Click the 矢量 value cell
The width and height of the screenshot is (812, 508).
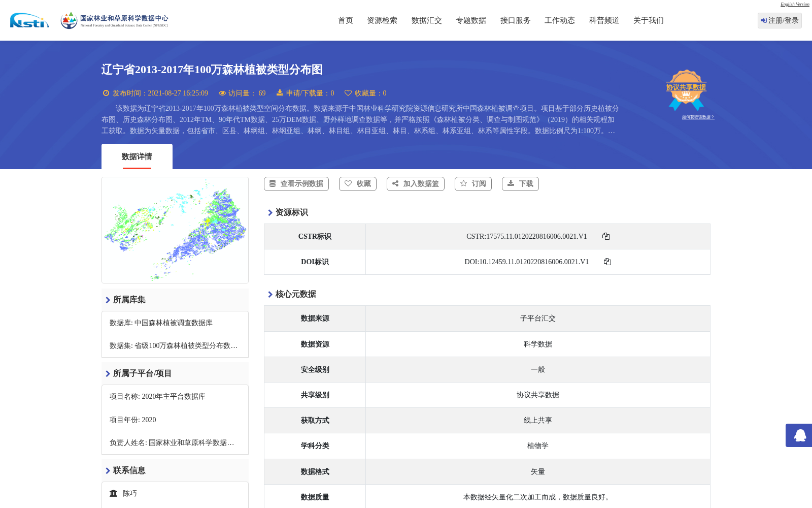(538, 472)
